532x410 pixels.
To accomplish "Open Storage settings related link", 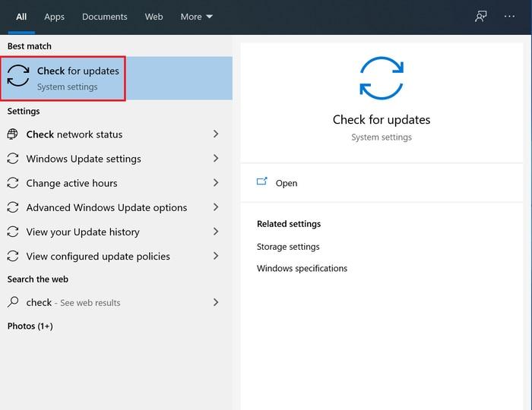I will pyautogui.click(x=288, y=247).
